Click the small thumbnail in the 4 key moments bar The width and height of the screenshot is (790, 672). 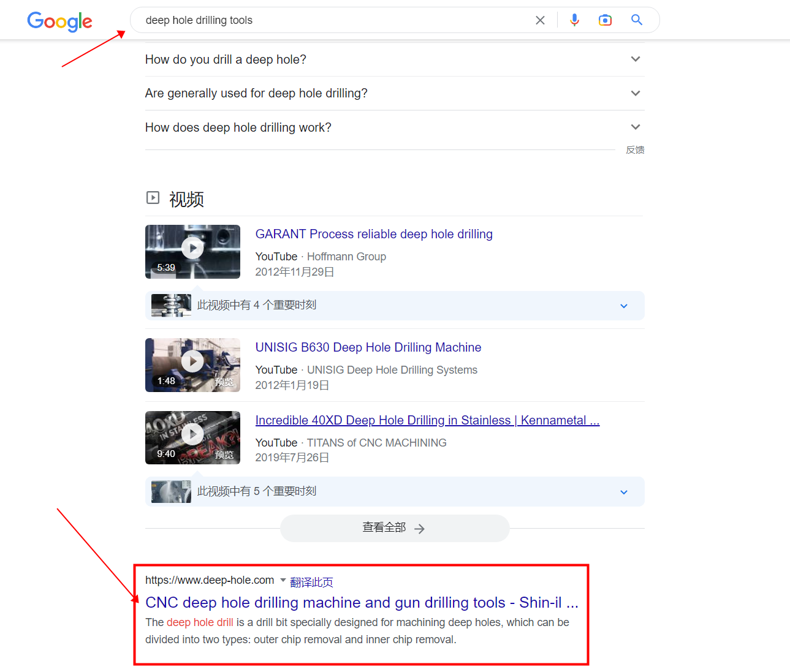pos(171,306)
